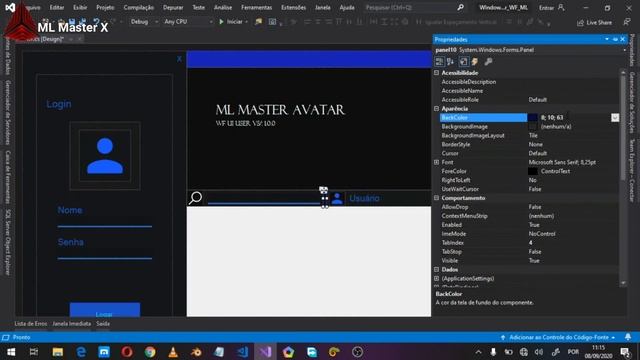Open Microsoft Edge from the taskbar
This screenshot has height=360, width=640.
81,352
